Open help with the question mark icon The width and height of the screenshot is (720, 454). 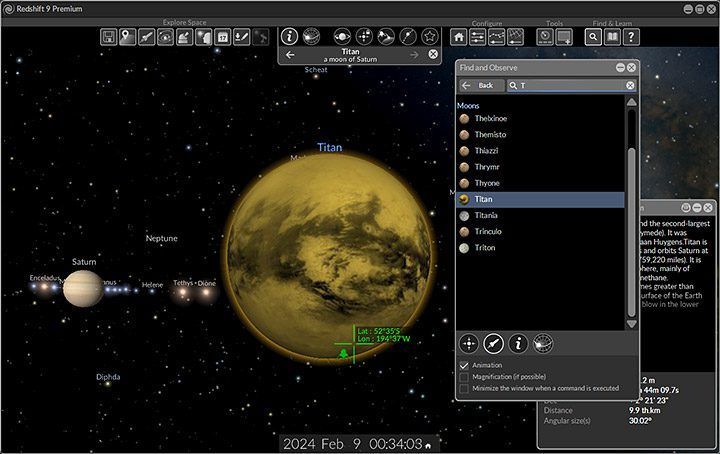[631, 37]
